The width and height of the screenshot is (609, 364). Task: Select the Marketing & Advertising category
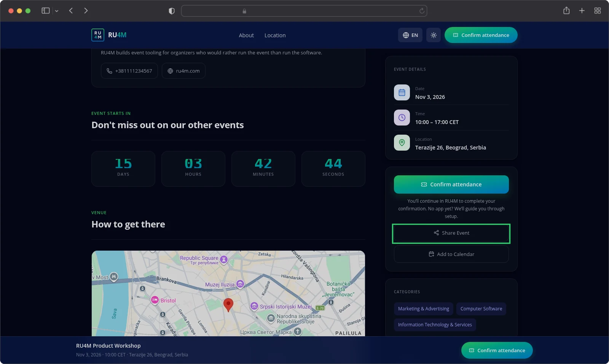tap(424, 309)
